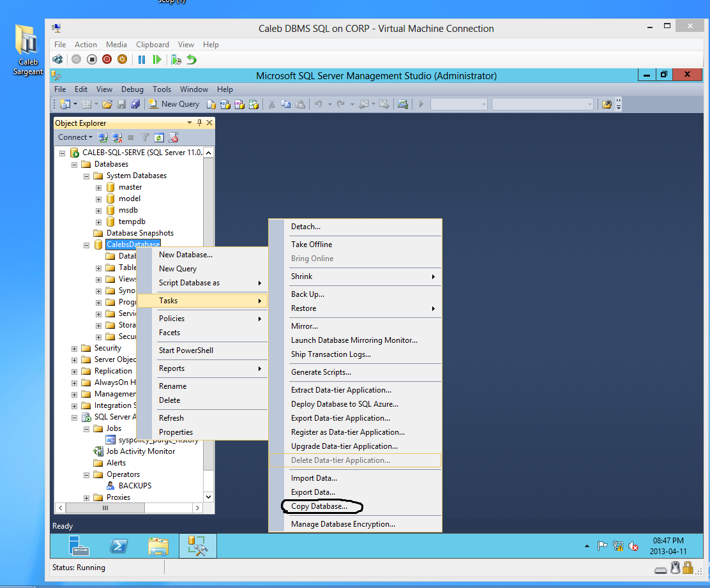Click Properties in database context menu

coord(202,432)
